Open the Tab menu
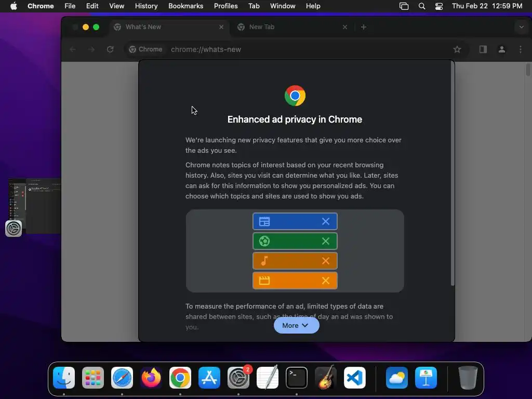This screenshot has height=399, width=532. tap(254, 6)
